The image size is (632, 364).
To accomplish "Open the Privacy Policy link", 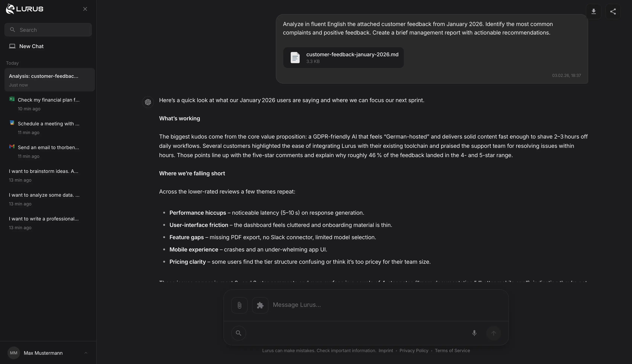I will (414, 350).
